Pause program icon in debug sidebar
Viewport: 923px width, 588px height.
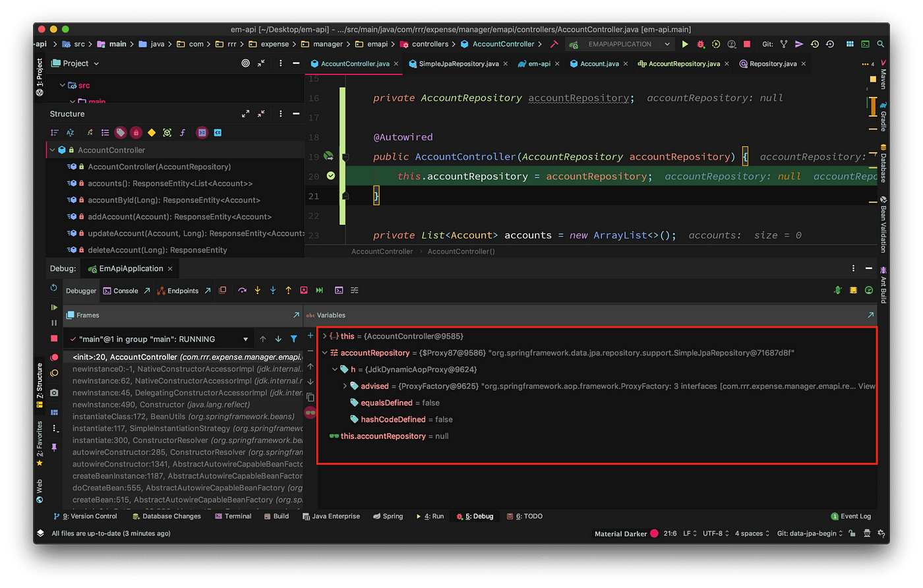(x=54, y=322)
